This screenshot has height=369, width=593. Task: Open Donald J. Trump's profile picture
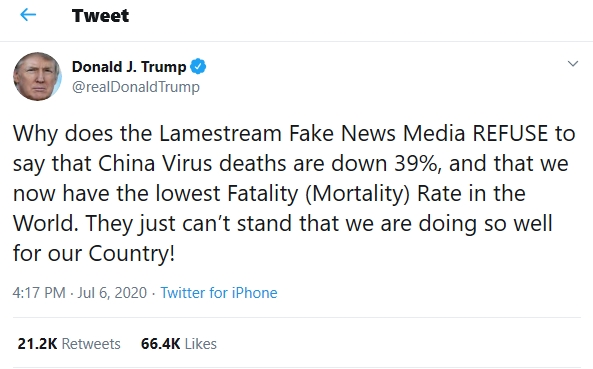coord(37,76)
